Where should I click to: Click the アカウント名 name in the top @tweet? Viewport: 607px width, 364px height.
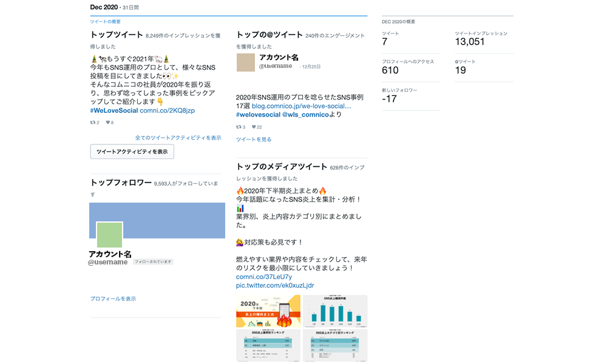(279, 58)
